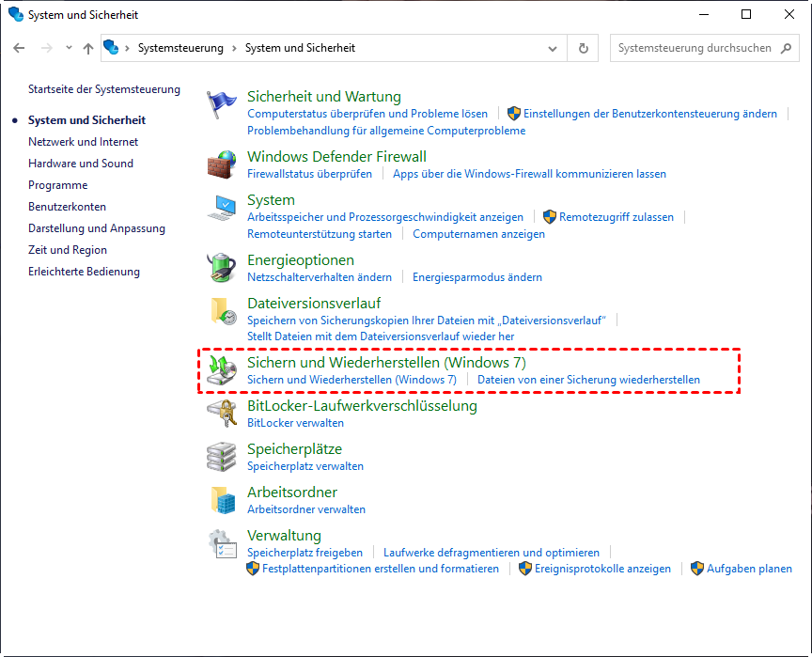Click the Verwaltung gear icon

pyautogui.click(x=222, y=544)
